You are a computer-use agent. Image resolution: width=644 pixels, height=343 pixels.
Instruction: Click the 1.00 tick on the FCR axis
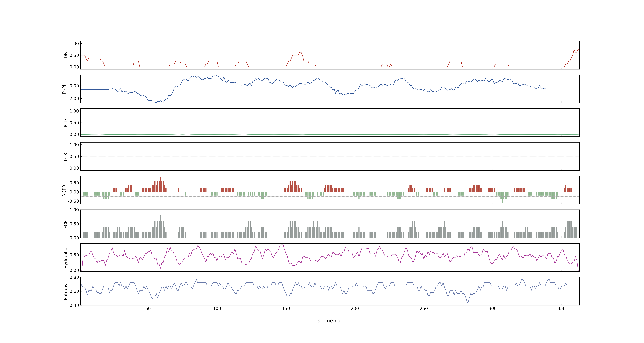click(74, 210)
